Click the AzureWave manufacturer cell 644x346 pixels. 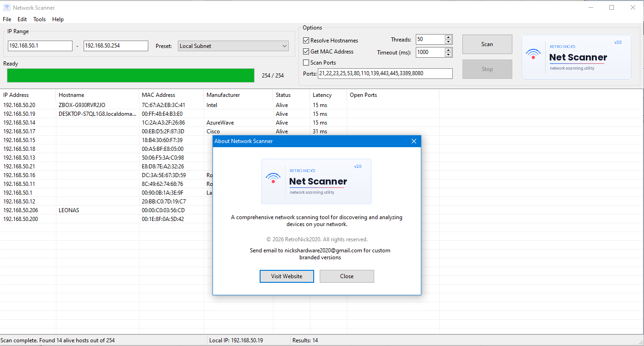pyautogui.click(x=220, y=123)
